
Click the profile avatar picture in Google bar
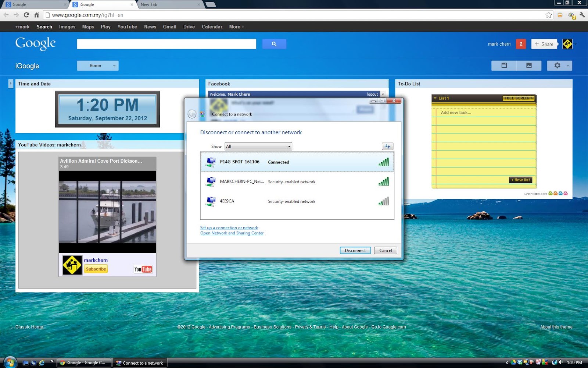(567, 44)
